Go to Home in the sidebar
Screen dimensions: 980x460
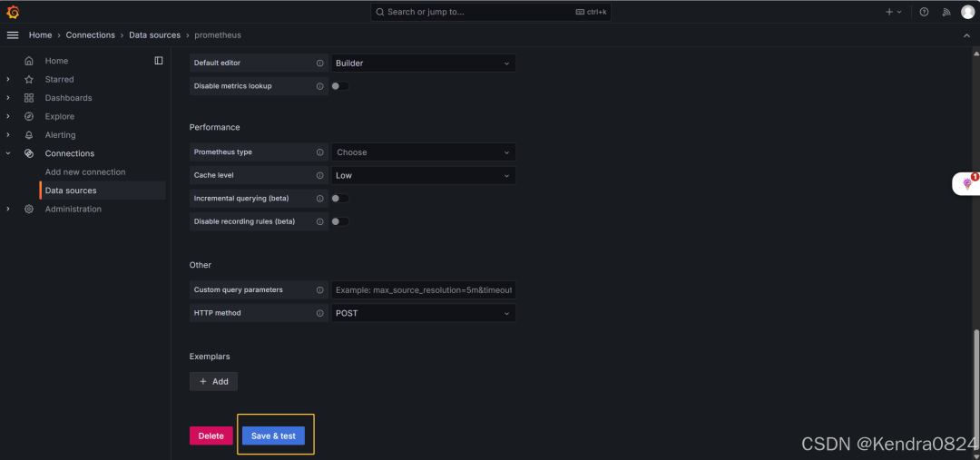coord(56,61)
